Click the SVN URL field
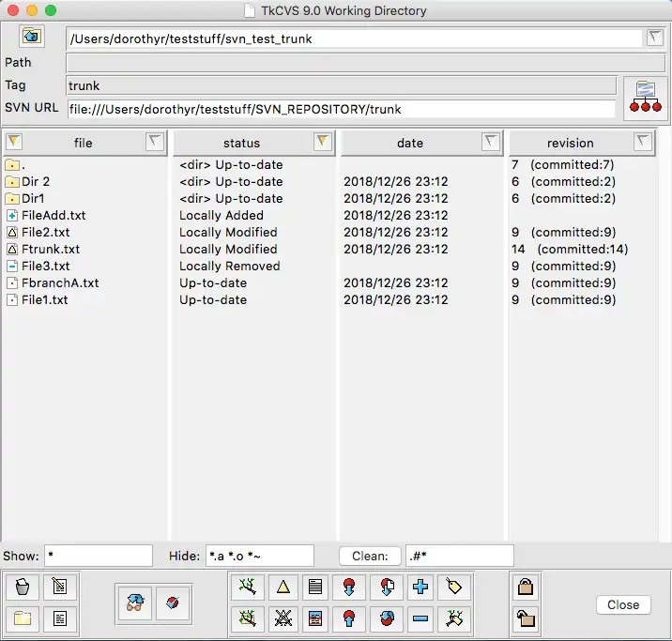The width and height of the screenshot is (672, 641). (x=342, y=109)
